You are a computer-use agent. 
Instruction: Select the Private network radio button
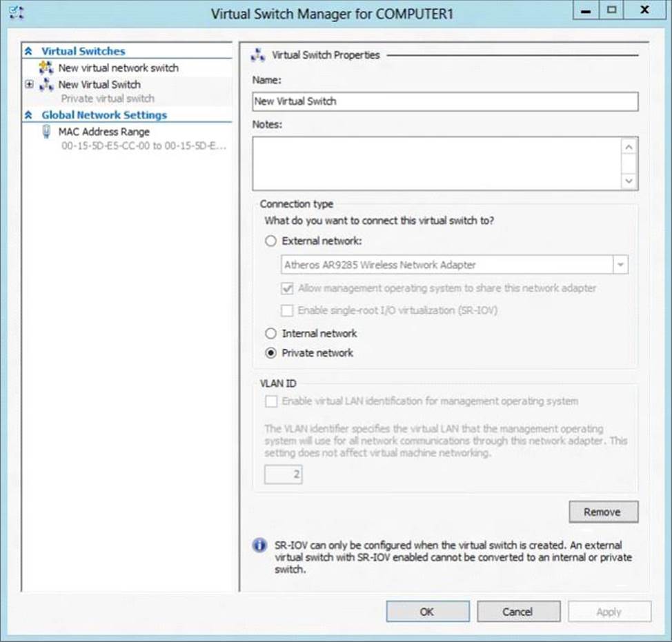click(271, 353)
